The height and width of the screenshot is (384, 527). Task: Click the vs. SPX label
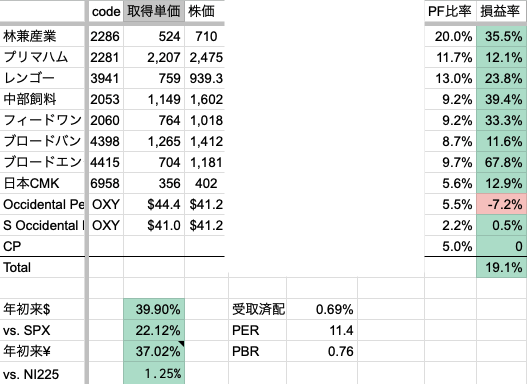pyautogui.click(x=42, y=330)
